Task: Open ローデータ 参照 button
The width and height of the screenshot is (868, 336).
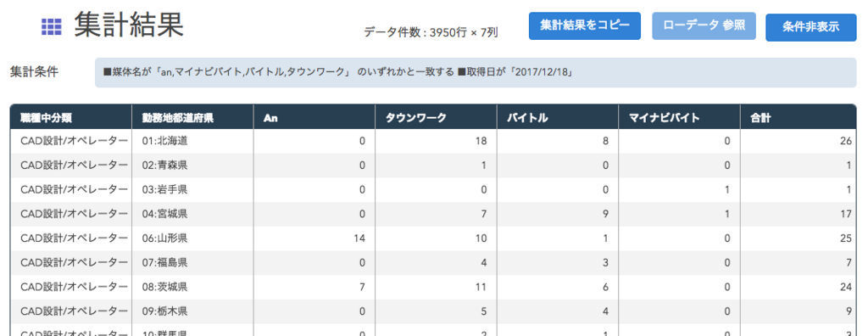Action: (704, 26)
